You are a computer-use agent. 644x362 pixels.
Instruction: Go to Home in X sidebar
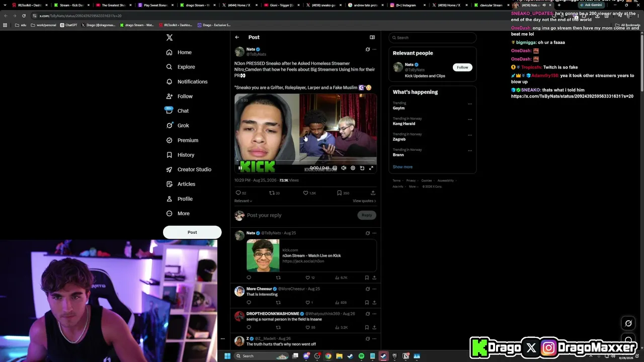pyautogui.click(x=179, y=52)
